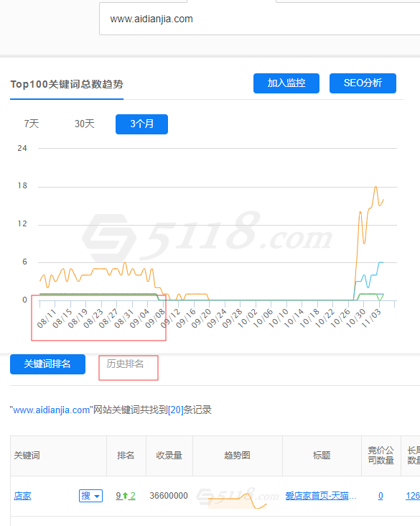
Task: Select the 30天 time range
Action: click(85, 124)
